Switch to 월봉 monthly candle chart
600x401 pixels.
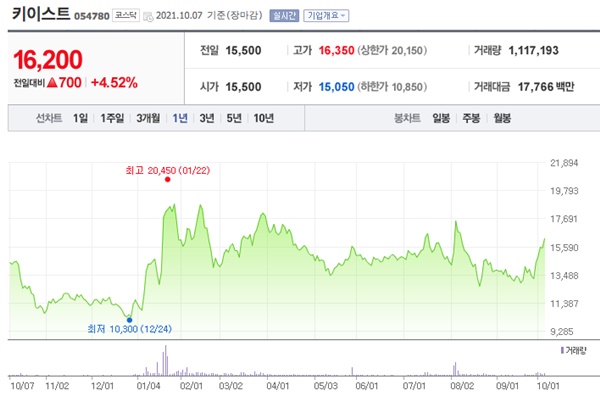click(502, 118)
